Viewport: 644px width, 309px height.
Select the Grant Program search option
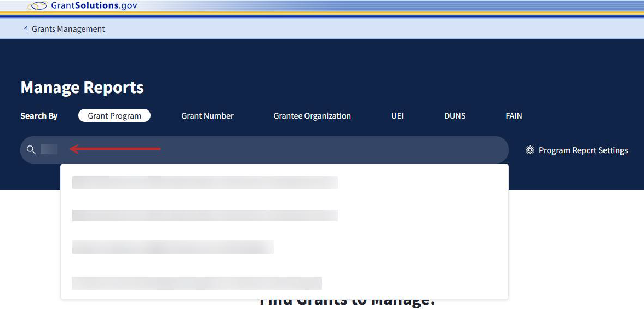coord(114,116)
